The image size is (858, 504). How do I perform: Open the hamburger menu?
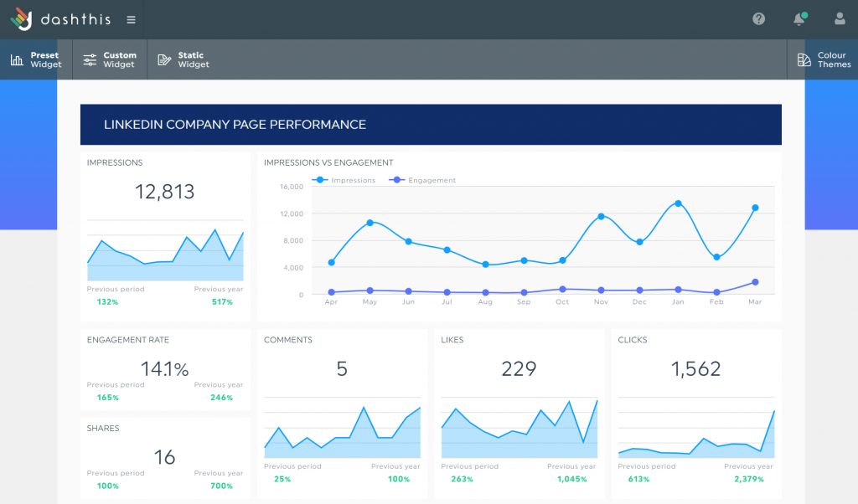tap(132, 20)
